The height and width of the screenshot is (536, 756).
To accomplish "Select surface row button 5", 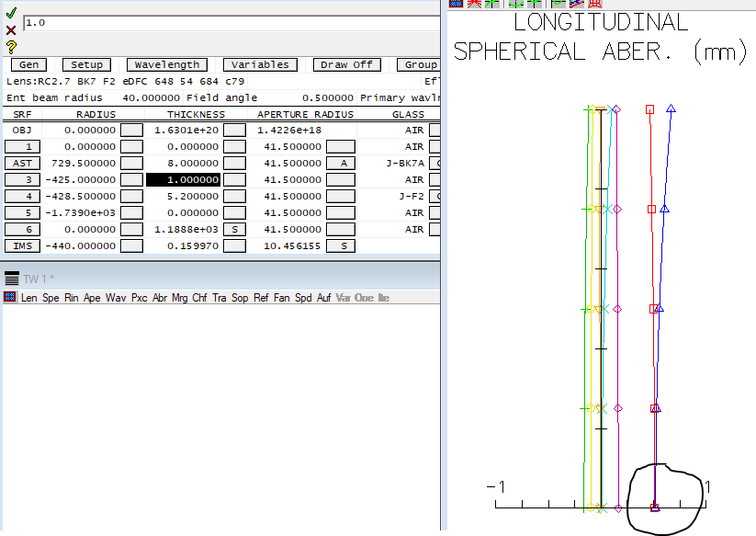I will point(22,212).
